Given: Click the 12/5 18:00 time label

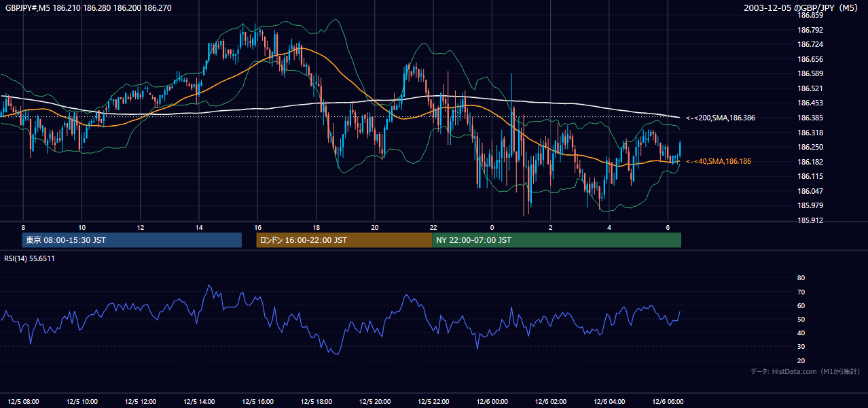Looking at the screenshot, I should coord(317,402).
